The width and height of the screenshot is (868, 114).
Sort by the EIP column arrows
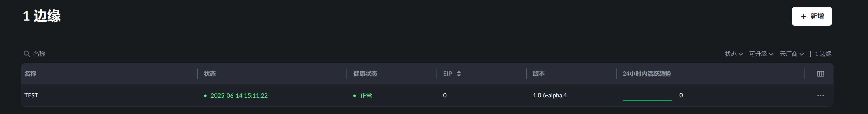pyautogui.click(x=459, y=74)
